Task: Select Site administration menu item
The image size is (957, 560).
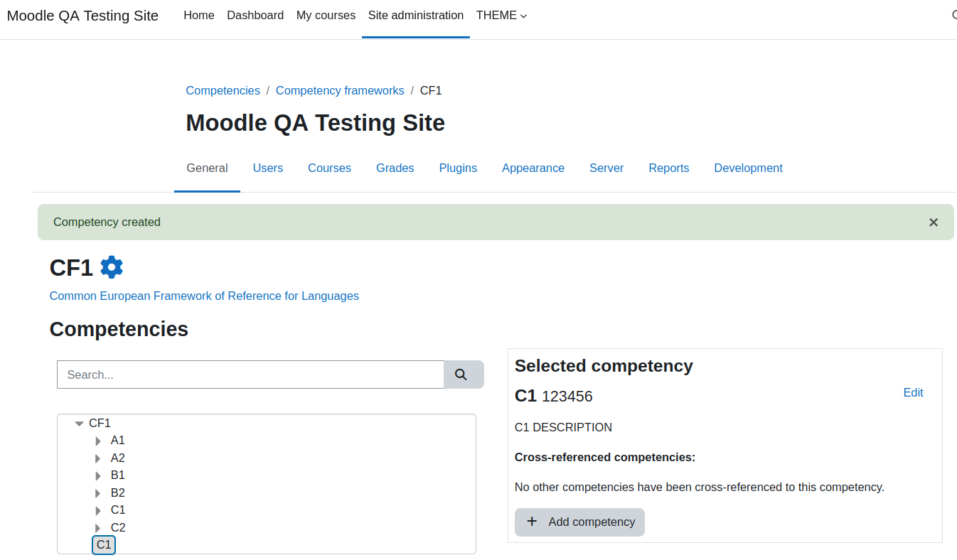Action: (416, 15)
